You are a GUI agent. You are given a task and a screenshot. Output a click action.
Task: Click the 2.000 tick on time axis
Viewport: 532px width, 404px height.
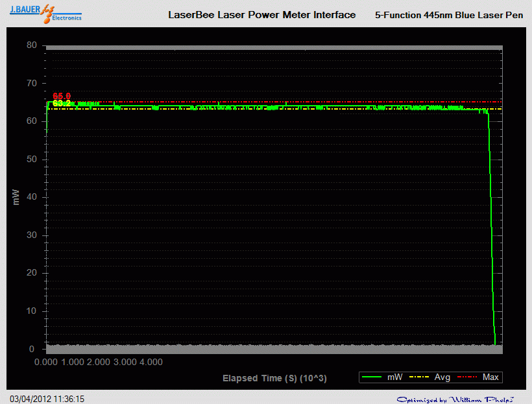point(99,362)
